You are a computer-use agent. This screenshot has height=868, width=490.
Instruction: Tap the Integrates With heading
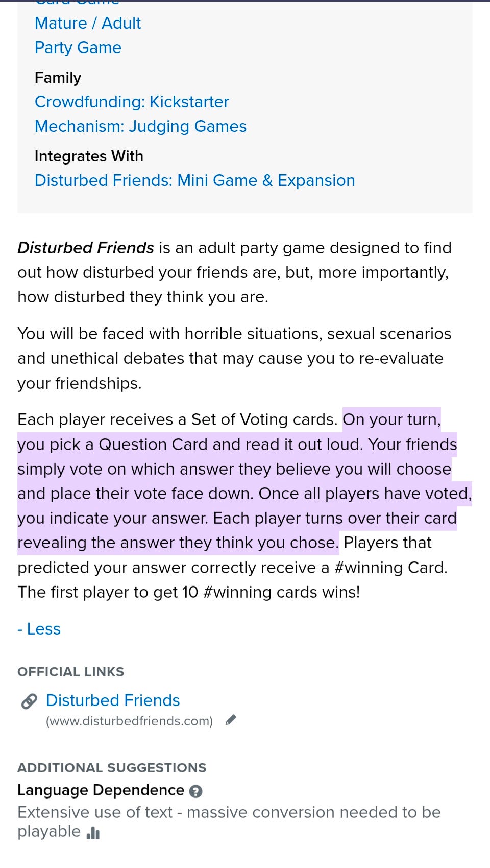point(89,156)
